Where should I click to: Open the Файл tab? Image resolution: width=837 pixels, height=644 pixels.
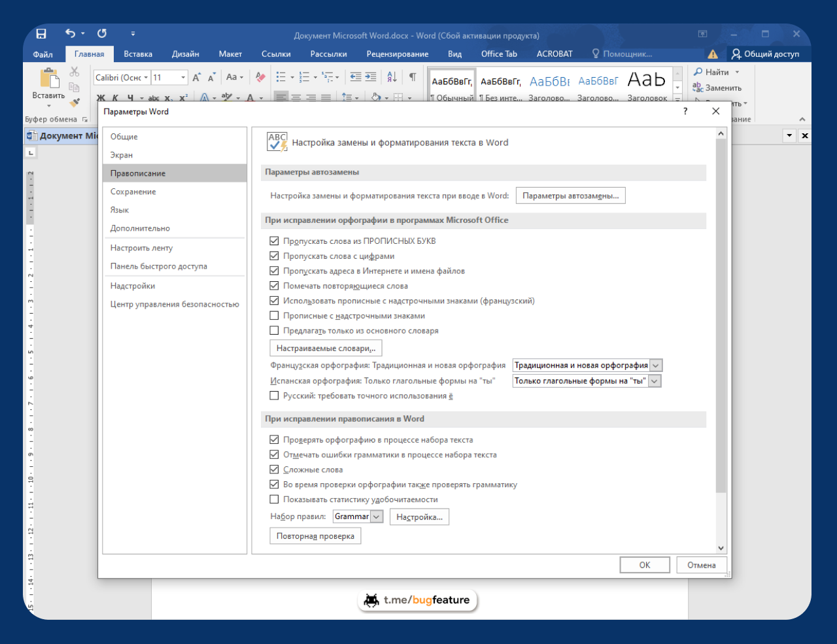click(43, 54)
